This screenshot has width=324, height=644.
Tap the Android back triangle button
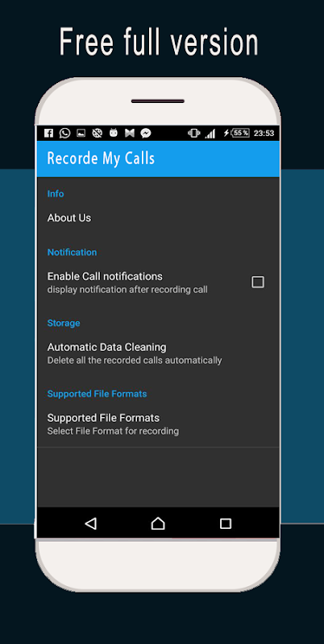pyautogui.click(x=90, y=523)
